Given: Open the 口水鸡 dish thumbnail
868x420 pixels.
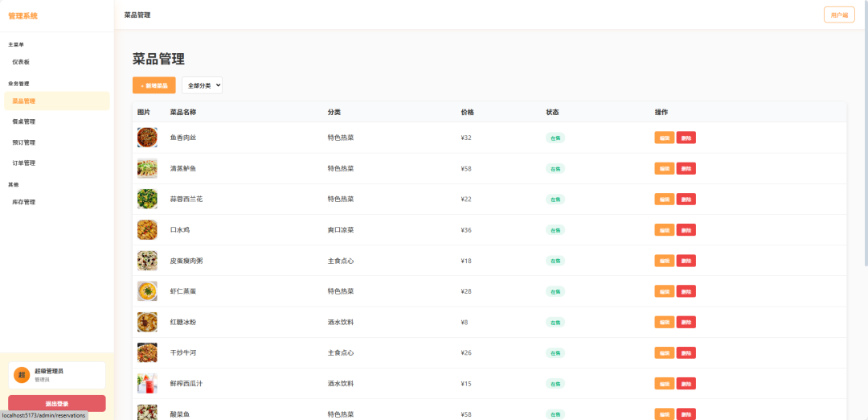Looking at the screenshot, I should [147, 229].
